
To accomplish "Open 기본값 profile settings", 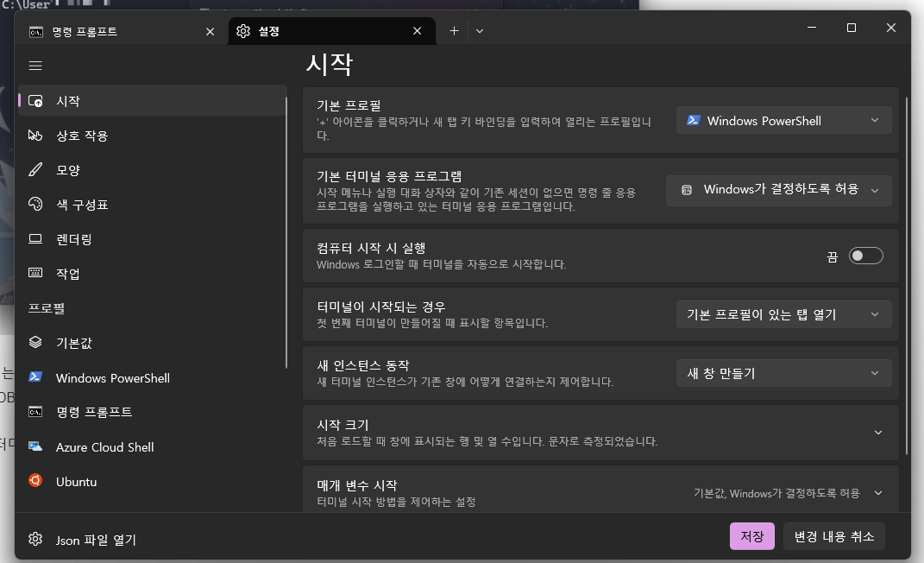I will [153, 343].
